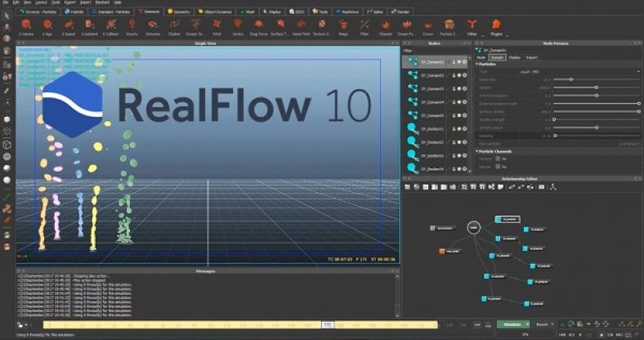Image resolution: width=644 pixels, height=340 pixels.
Task: Add a k Volume daemon
Action: pyautogui.click(x=26, y=28)
